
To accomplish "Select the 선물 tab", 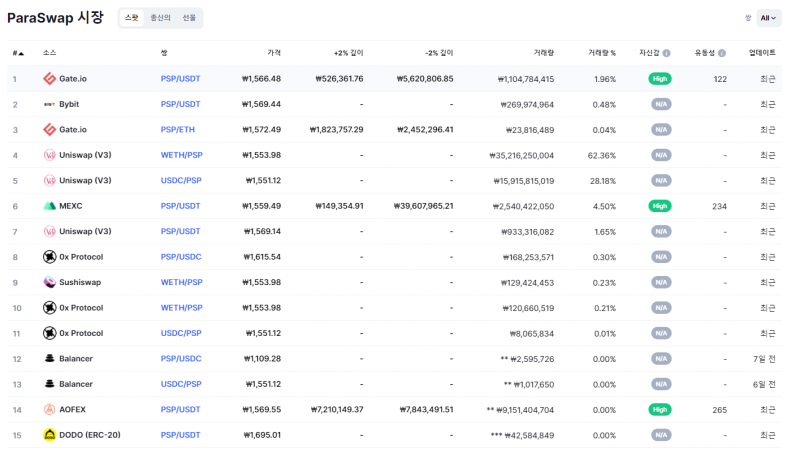I will coord(189,18).
